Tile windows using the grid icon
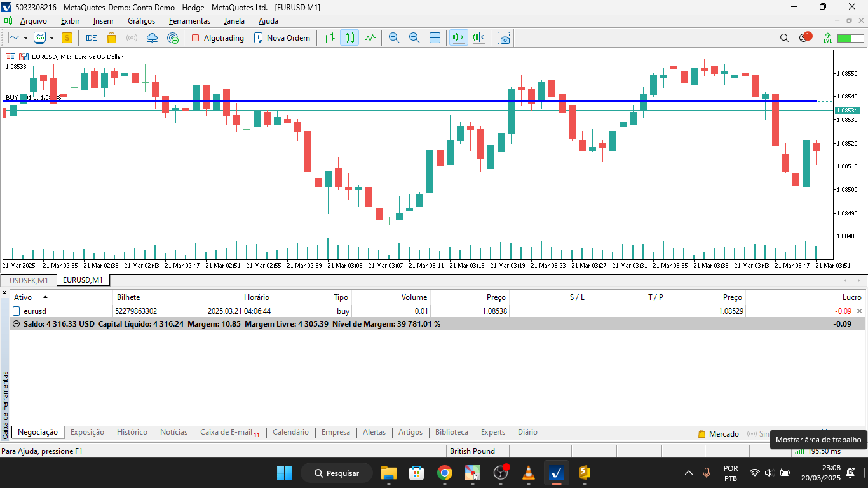 pos(435,37)
